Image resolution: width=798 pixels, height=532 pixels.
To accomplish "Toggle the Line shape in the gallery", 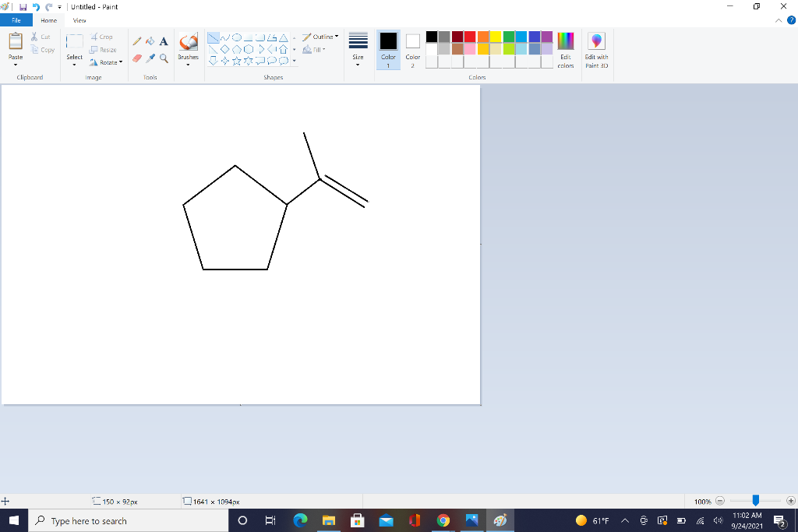I will tap(214, 37).
